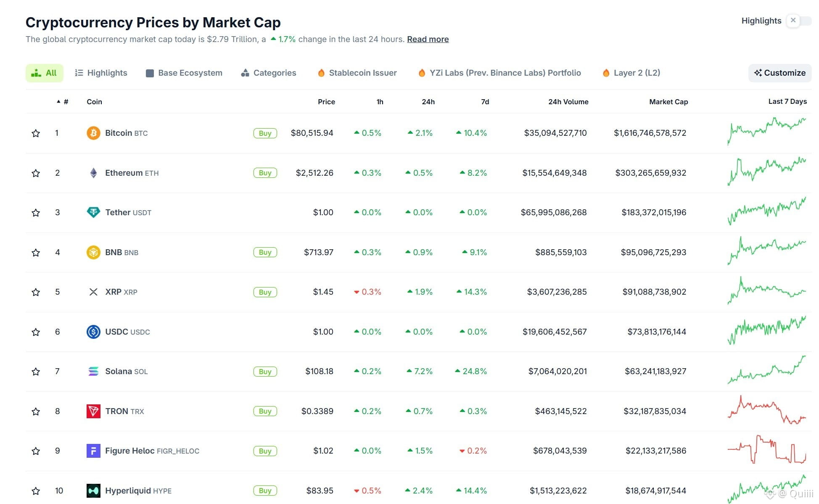Click the Hyperliquid coin logo

tap(93, 491)
